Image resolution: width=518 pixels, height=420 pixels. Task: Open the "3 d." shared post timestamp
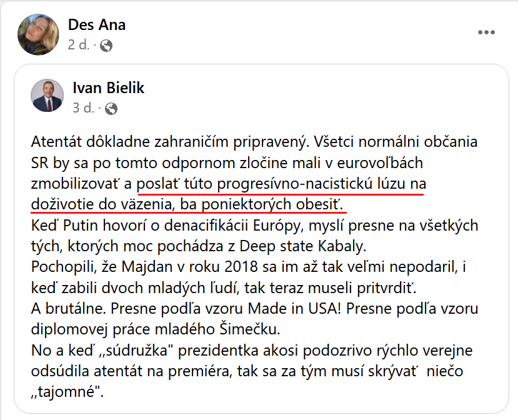coord(84,108)
